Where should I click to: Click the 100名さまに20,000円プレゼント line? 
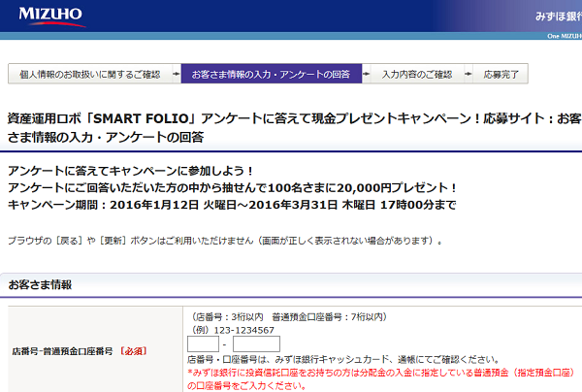(232, 188)
